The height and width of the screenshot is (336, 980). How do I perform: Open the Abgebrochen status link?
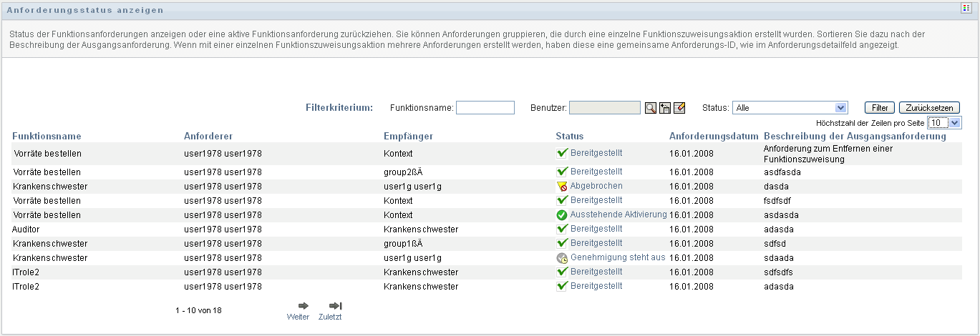[596, 186]
